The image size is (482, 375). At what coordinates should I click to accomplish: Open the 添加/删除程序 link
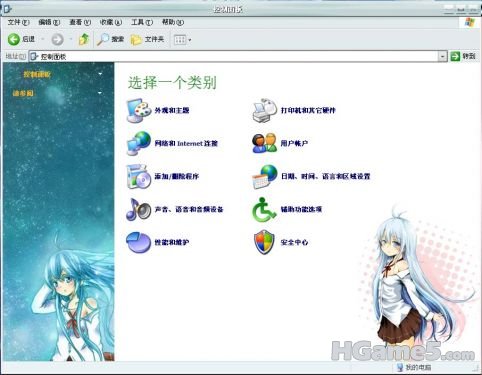(x=177, y=176)
